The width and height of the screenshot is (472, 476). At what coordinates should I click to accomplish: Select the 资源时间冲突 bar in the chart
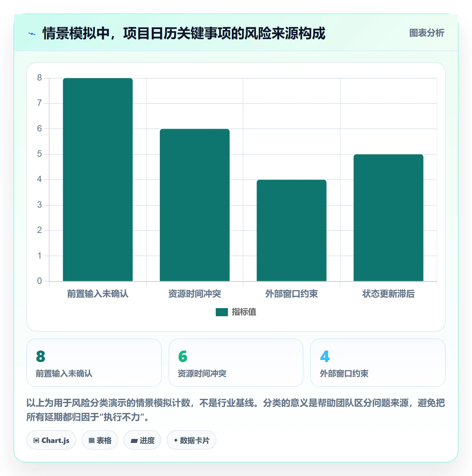pyautogui.click(x=195, y=205)
